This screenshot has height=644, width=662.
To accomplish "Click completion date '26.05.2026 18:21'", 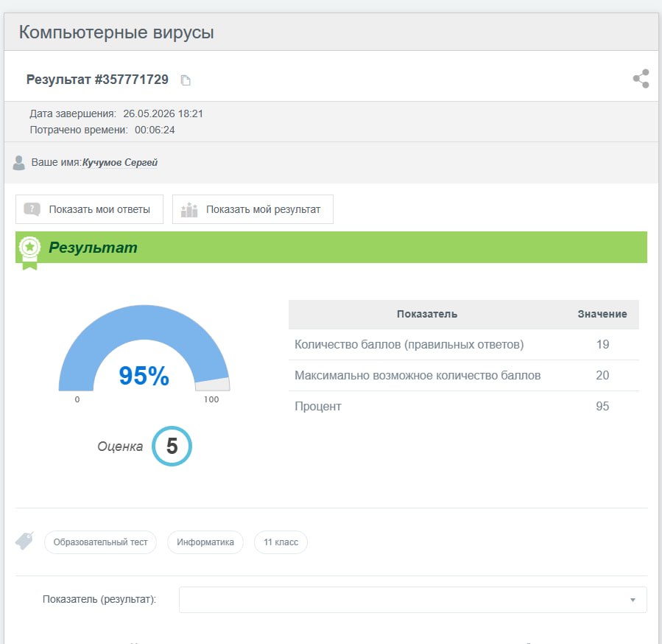I will (x=163, y=113).
